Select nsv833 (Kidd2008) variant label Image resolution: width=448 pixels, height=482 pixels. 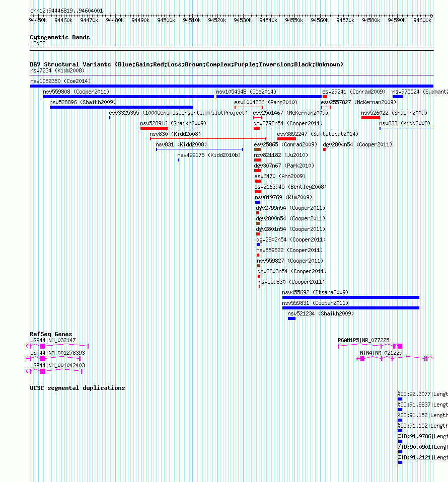coord(405,123)
